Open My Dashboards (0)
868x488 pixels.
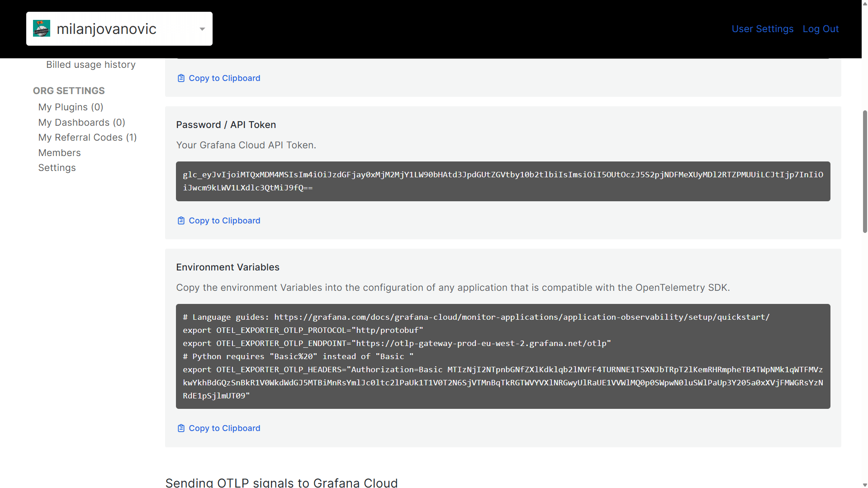[x=81, y=123]
